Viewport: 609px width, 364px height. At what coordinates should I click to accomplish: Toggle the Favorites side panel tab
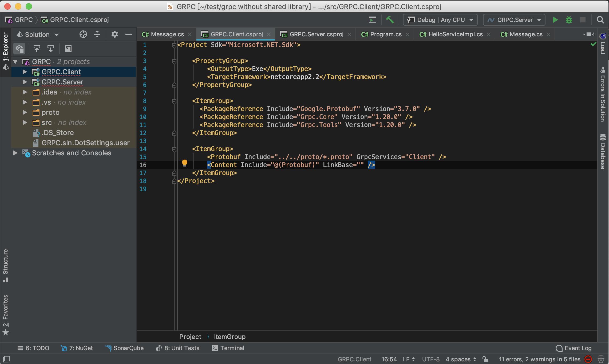6,315
